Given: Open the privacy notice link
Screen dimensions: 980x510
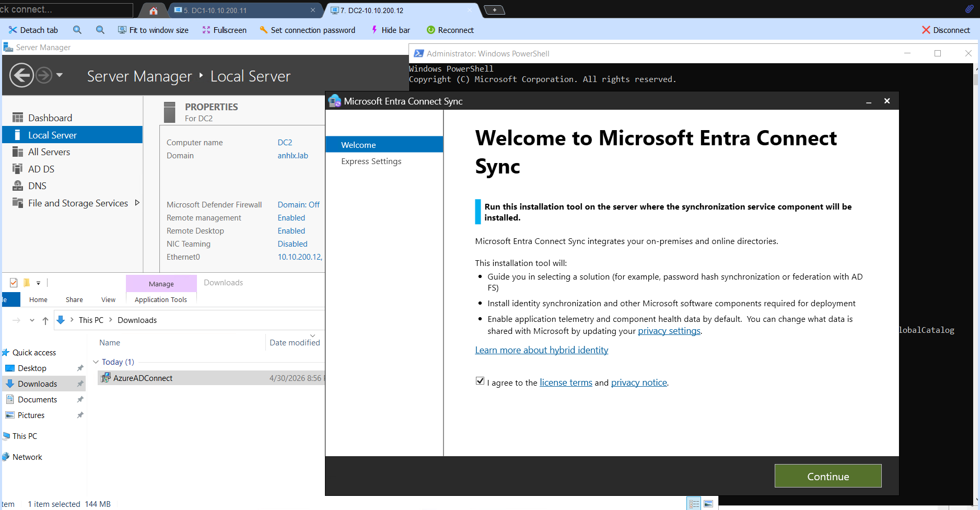Looking at the screenshot, I should click(639, 383).
